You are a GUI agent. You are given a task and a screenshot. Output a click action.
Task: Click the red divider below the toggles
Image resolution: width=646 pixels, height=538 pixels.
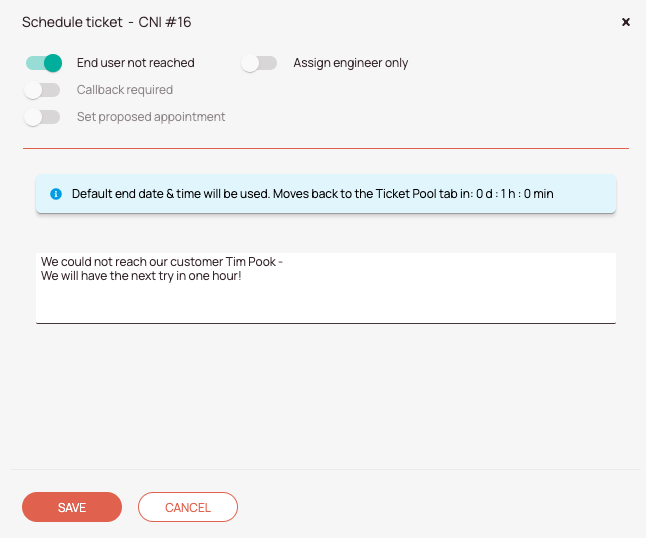coord(326,148)
